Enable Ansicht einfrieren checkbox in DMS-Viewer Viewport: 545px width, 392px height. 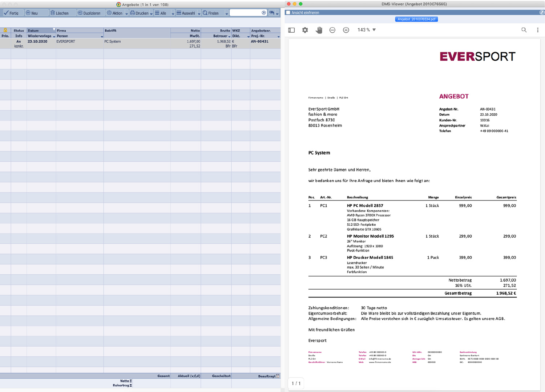tap(288, 12)
